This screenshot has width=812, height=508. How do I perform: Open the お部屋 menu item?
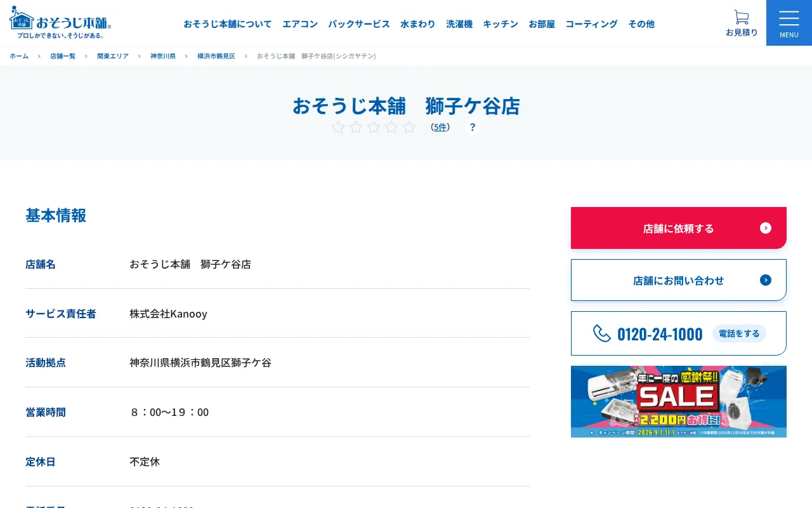point(542,23)
